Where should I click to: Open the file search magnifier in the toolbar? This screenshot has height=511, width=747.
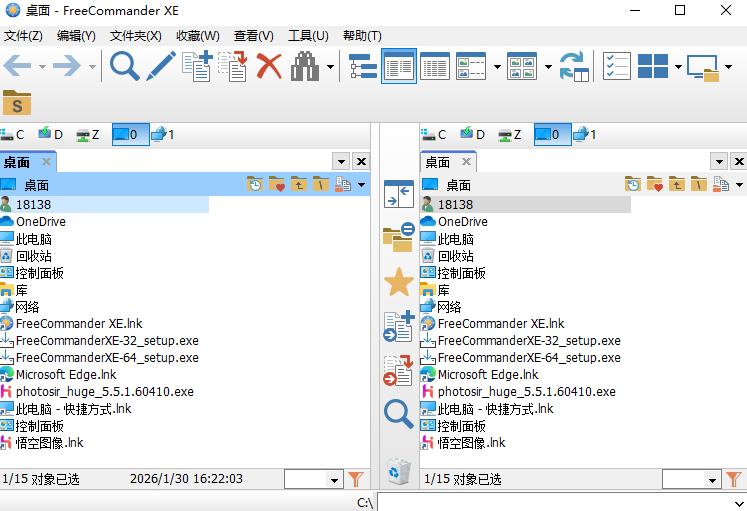(124, 66)
